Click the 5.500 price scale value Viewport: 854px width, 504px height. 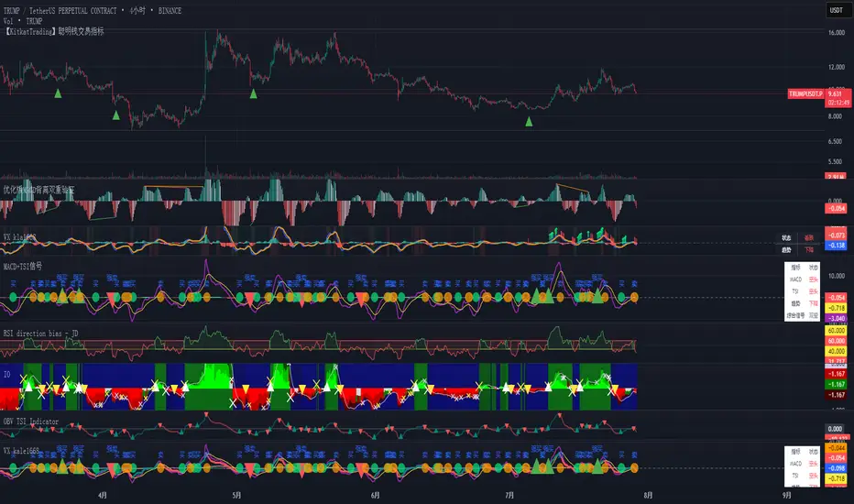(835, 162)
